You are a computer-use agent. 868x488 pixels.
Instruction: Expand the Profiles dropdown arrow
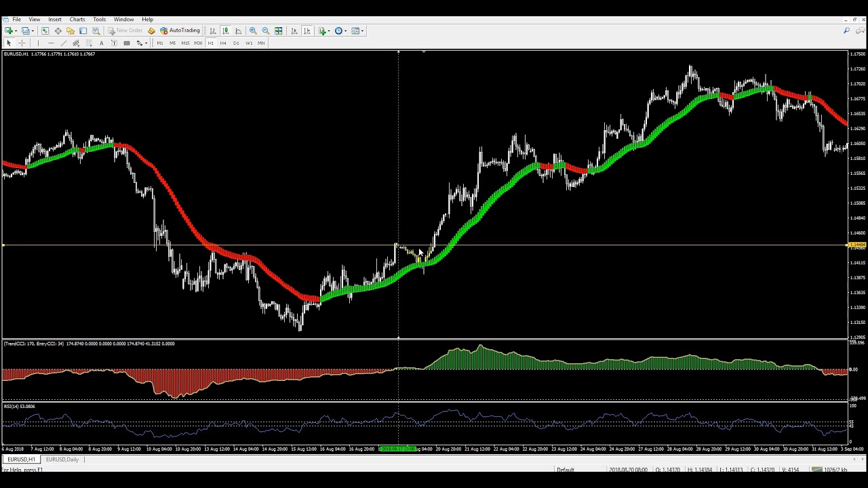point(33,30)
